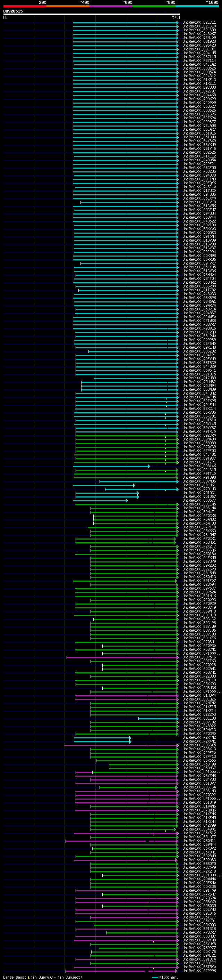This screenshot has width=222, height=980.
Task: Click the UniRef100_C0KHL9 label
Action: 199,615
